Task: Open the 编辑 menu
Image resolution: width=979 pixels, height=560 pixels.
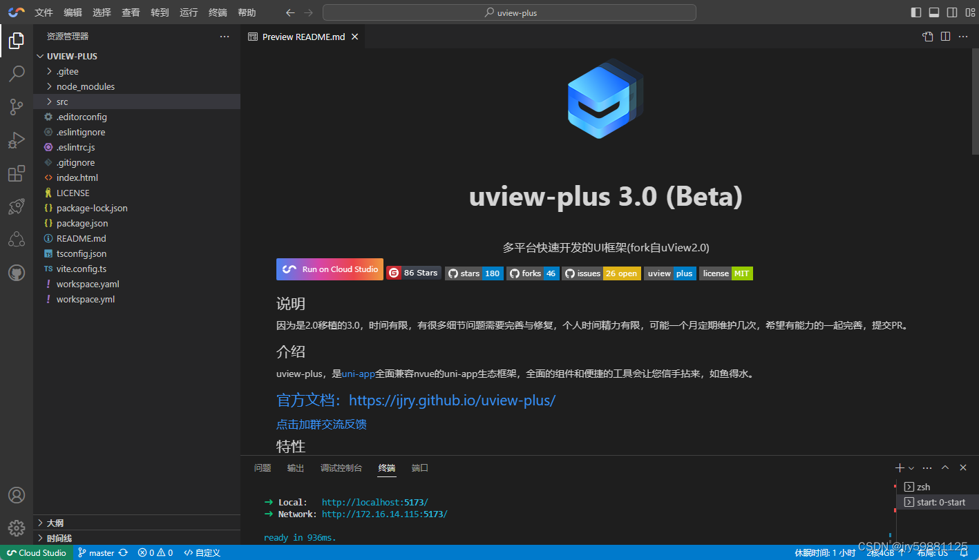Action: click(73, 12)
